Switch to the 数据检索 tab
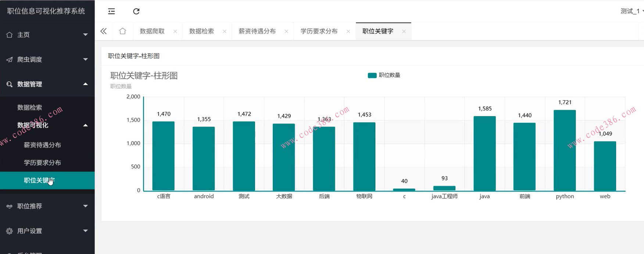This screenshot has width=644, height=254. (201, 32)
